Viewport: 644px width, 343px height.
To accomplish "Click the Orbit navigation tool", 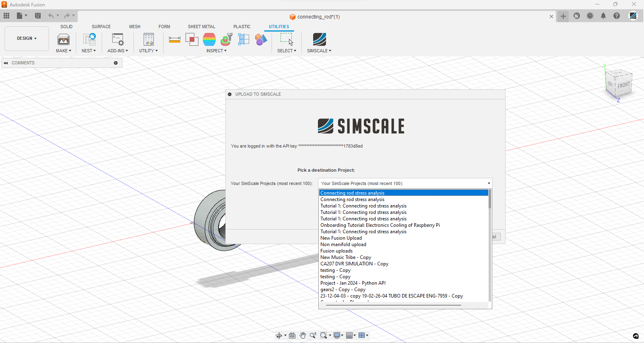I will [279, 335].
